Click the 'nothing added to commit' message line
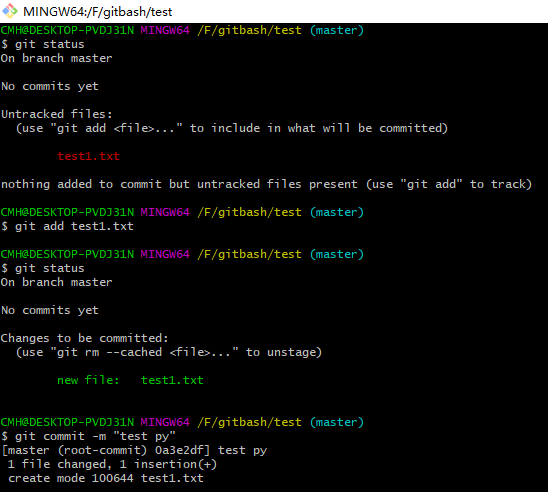 point(266,184)
